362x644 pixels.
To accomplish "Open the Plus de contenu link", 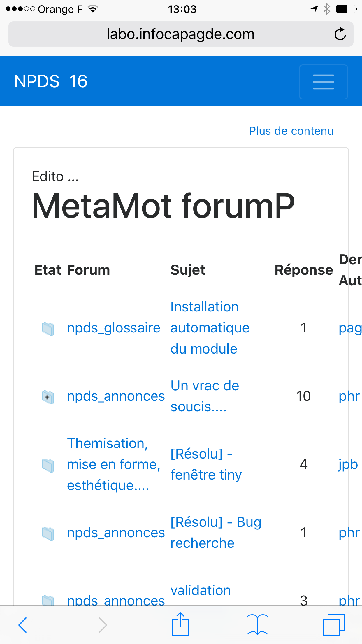I will (x=291, y=131).
